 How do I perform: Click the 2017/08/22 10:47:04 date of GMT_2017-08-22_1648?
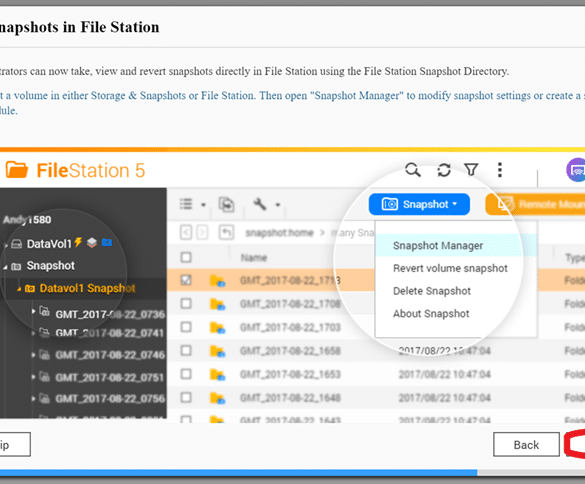click(444, 398)
